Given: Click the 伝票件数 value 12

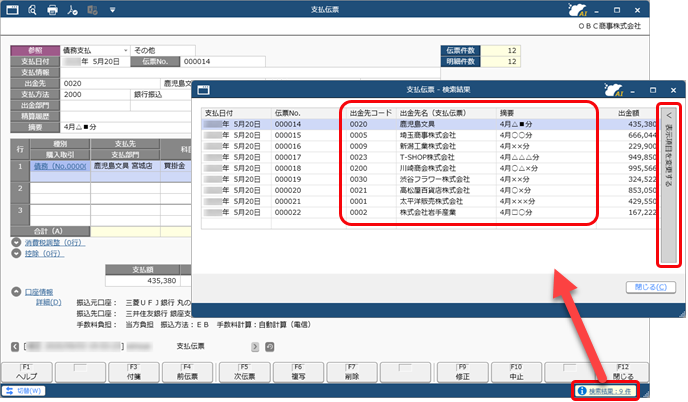Looking at the screenshot, I should 501,50.
